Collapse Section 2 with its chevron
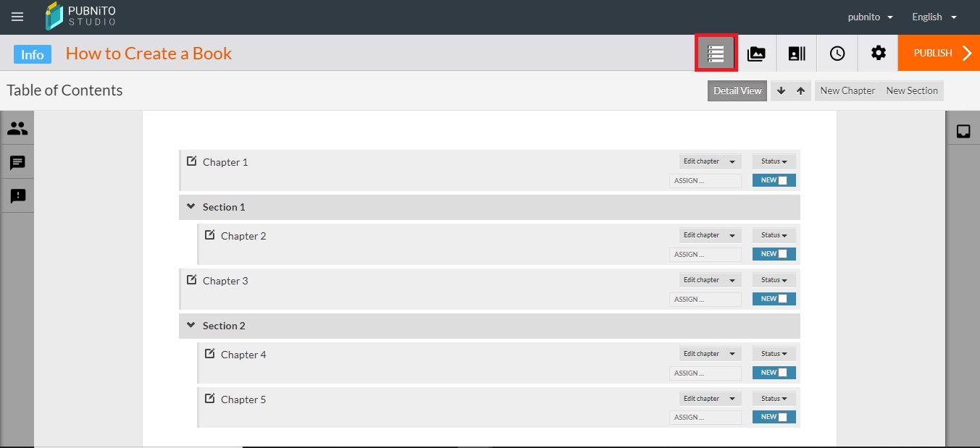This screenshot has width=980, height=448. 190,325
